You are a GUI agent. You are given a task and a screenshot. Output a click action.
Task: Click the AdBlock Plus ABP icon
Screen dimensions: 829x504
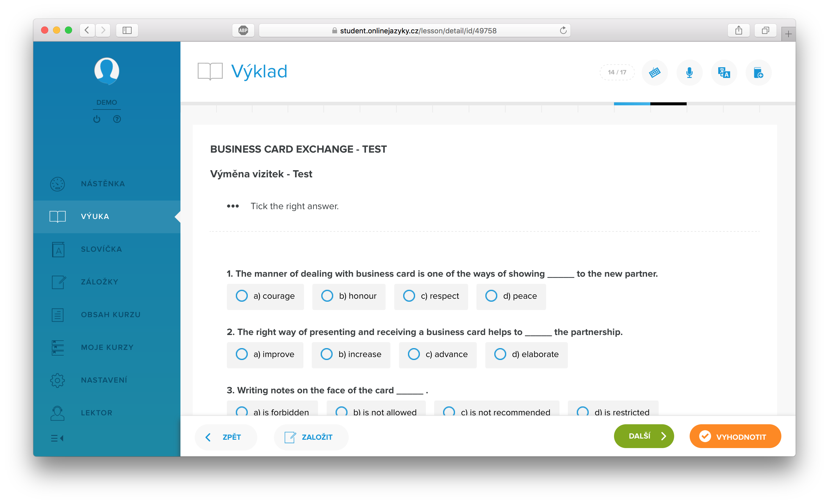click(x=243, y=30)
